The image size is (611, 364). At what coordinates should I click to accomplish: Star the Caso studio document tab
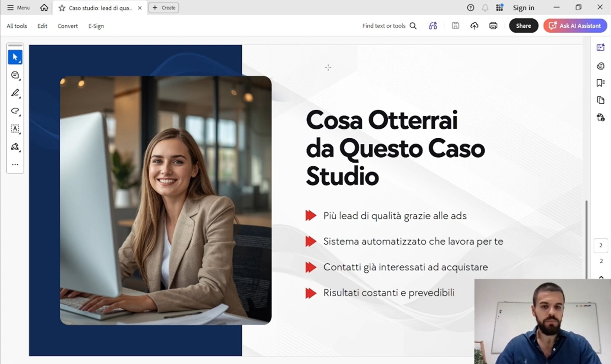[x=62, y=8]
